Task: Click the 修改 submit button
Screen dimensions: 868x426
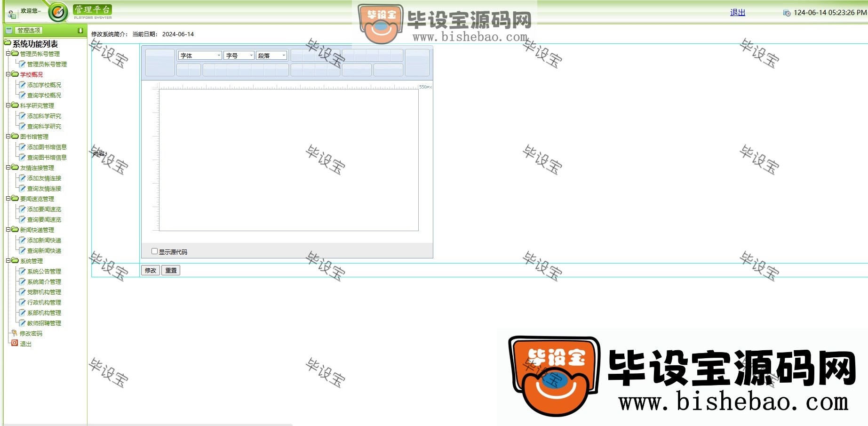Action: [151, 270]
